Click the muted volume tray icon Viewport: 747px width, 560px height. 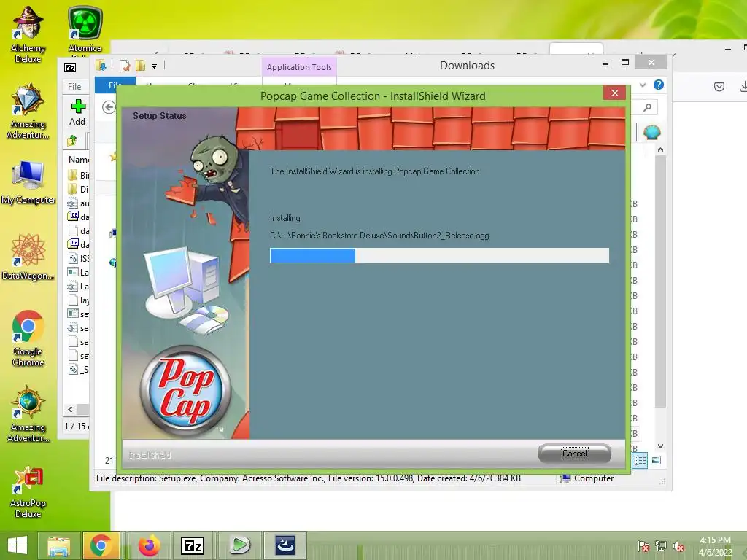[678, 546]
